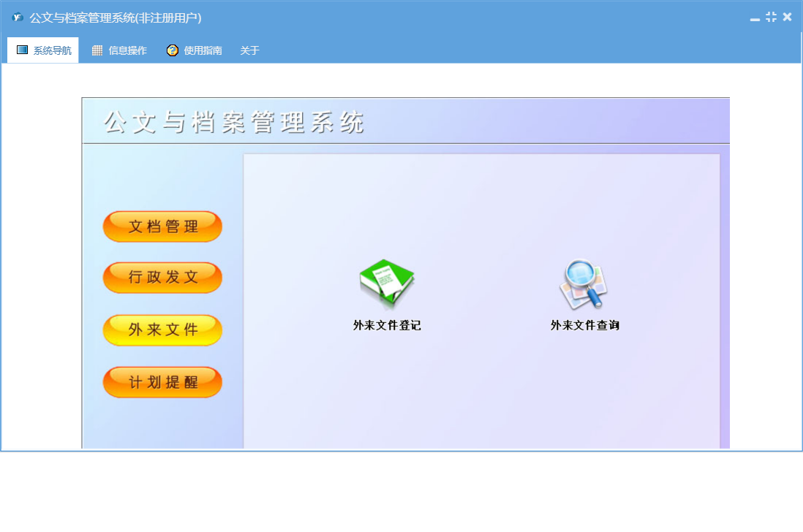Viewport: 803px width, 532px height.
Task: Click the magnifying glass icon for external file query
Action: 584,284
